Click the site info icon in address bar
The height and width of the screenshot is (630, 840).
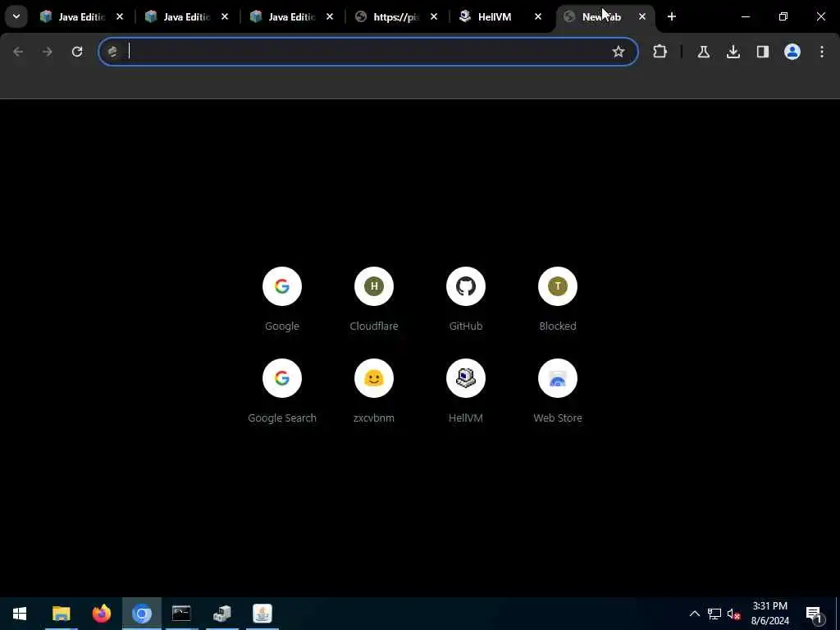(x=112, y=52)
